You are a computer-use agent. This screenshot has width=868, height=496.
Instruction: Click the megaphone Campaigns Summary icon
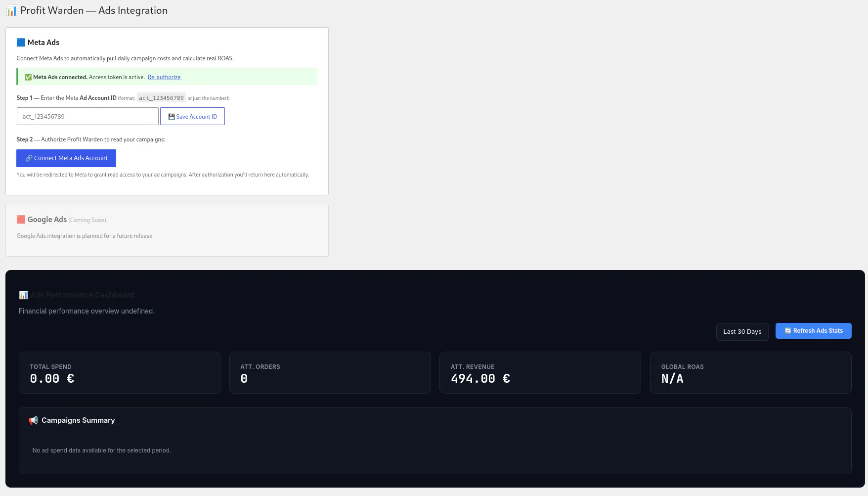33,420
